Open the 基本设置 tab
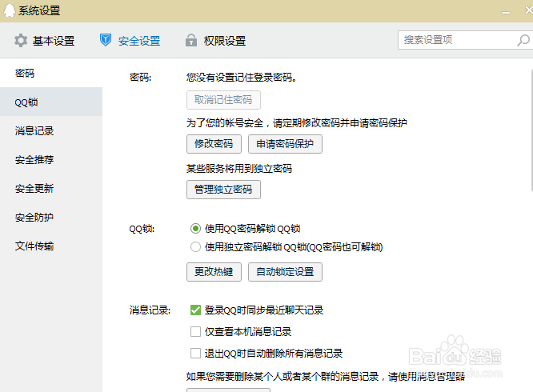The width and height of the screenshot is (533, 392). (x=45, y=41)
